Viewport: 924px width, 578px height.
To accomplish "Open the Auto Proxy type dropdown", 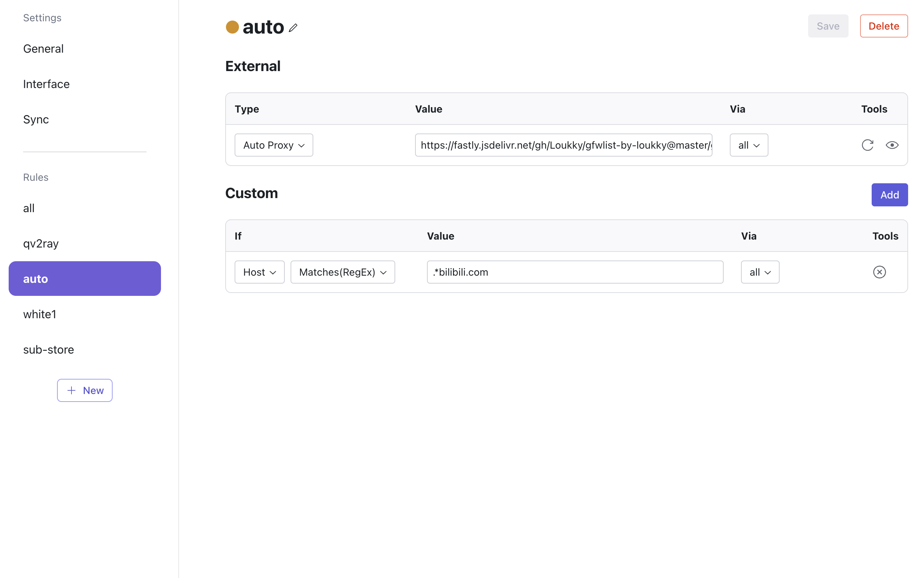I will (274, 145).
